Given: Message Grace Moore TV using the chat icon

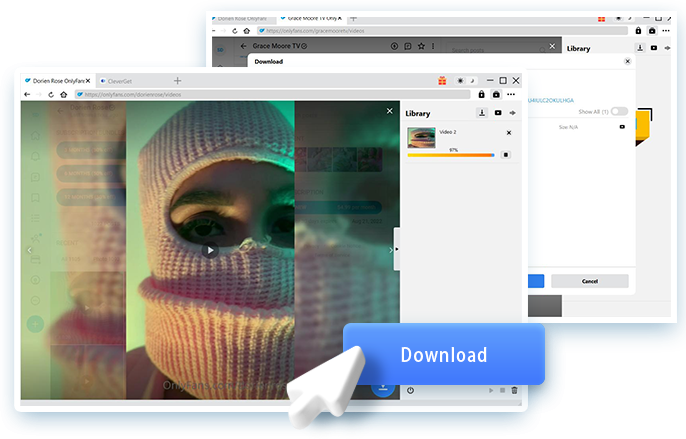Looking at the screenshot, I should click(408, 46).
